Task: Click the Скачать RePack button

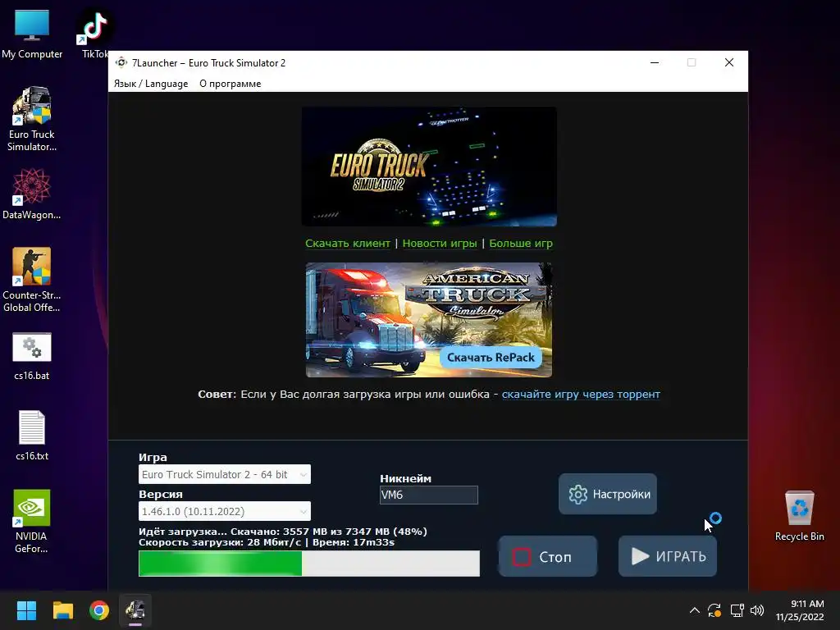Action: pos(491,358)
